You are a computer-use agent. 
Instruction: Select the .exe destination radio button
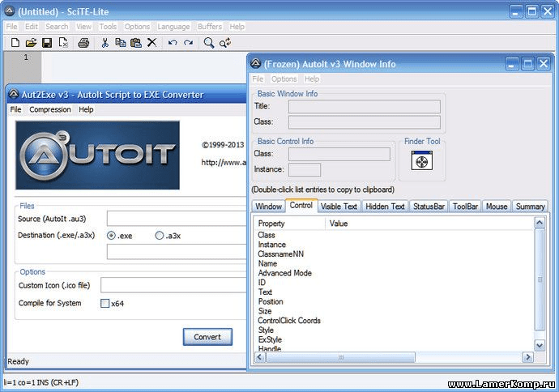coord(112,236)
